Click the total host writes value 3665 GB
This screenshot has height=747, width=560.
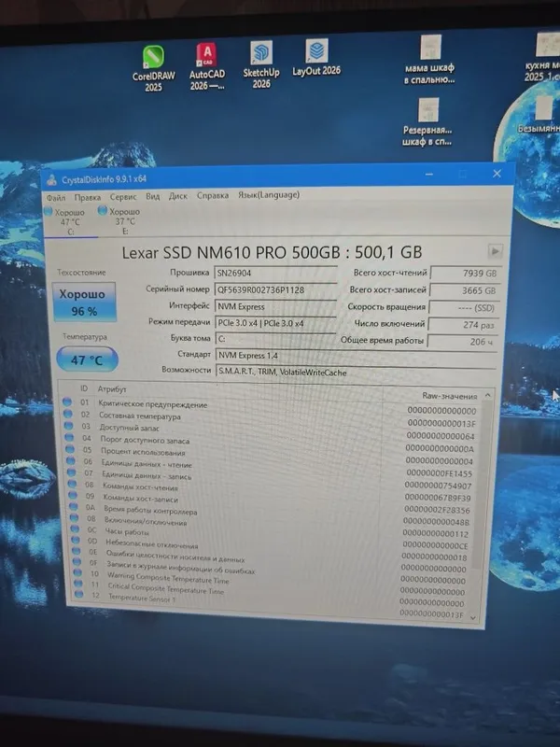(x=464, y=290)
